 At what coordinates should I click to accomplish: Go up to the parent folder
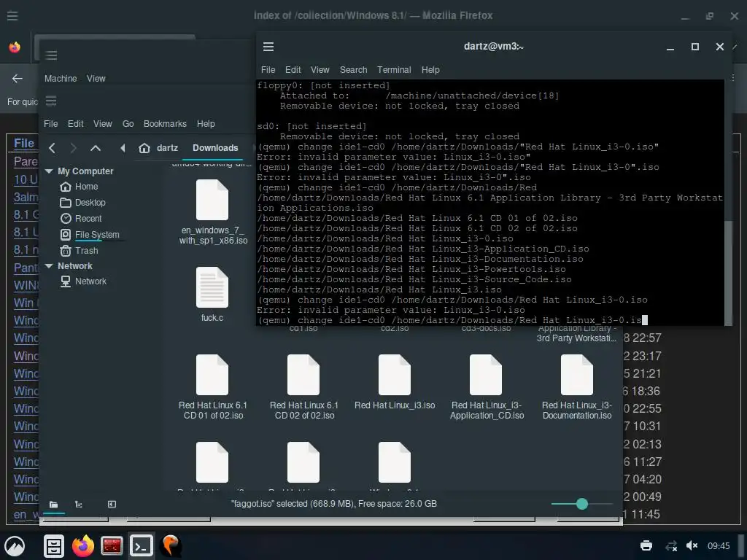[x=96, y=148]
